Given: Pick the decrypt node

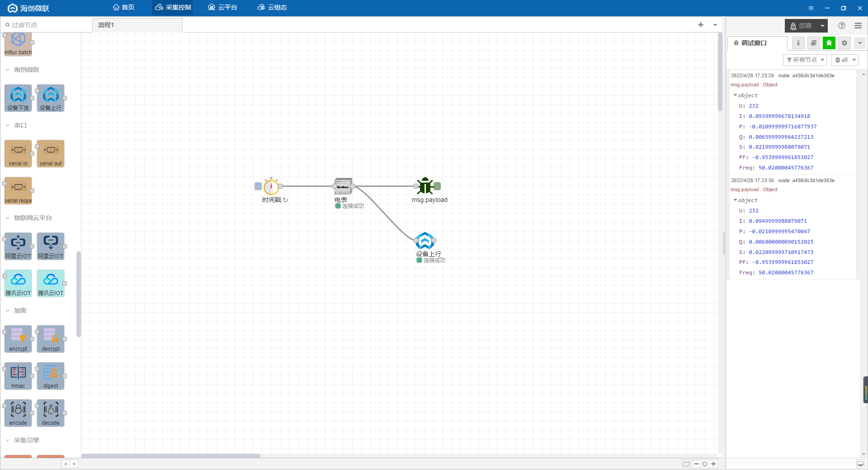Looking at the screenshot, I should coord(51,339).
